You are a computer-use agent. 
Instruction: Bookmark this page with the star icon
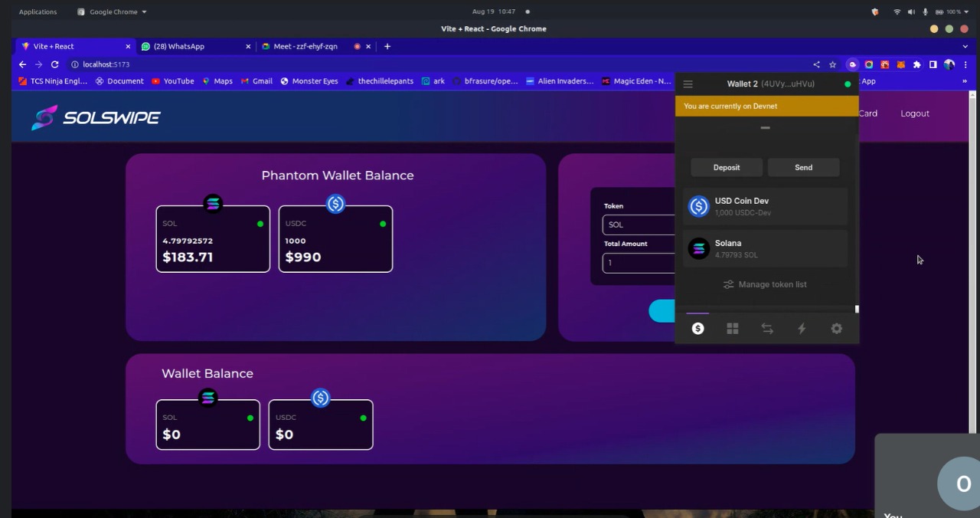click(x=832, y=65)
